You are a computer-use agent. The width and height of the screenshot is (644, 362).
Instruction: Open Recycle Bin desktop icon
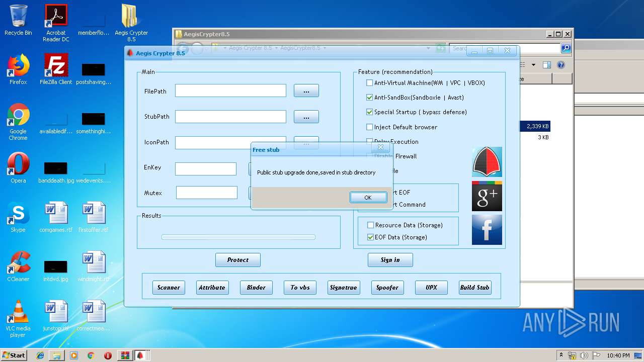click(18, 20)
